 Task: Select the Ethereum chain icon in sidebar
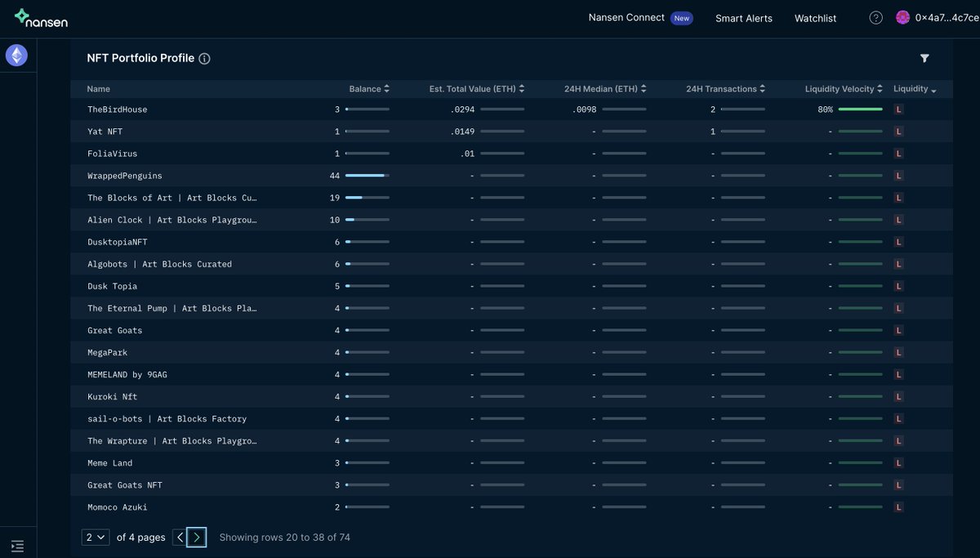pyautogui.click(x=17, y=55)
